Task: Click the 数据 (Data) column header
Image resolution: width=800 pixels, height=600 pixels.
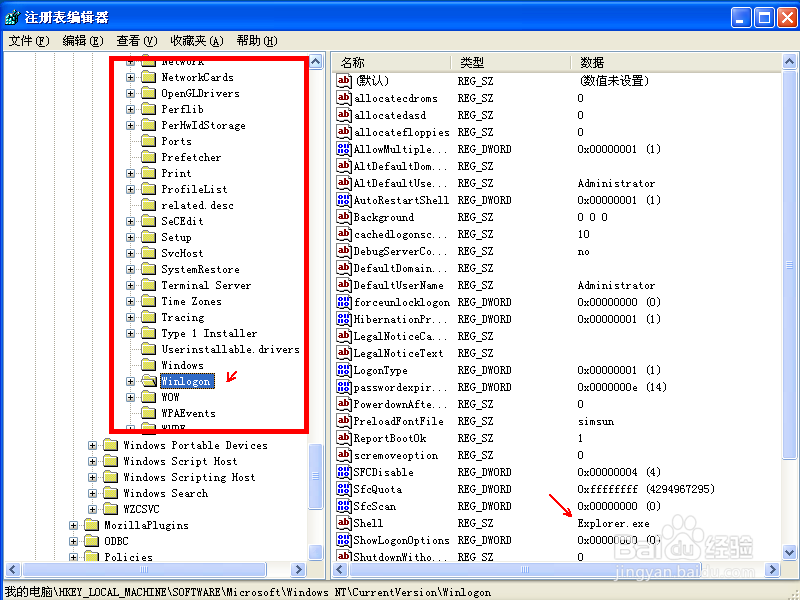Action: coord(676,62)
